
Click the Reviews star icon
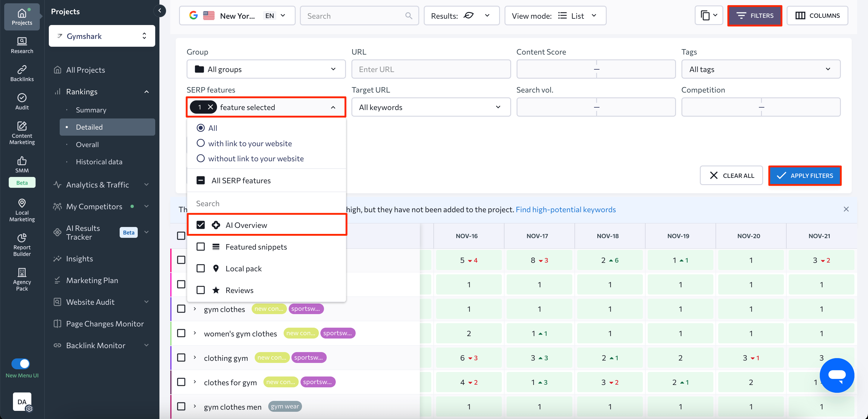point(216,290)
